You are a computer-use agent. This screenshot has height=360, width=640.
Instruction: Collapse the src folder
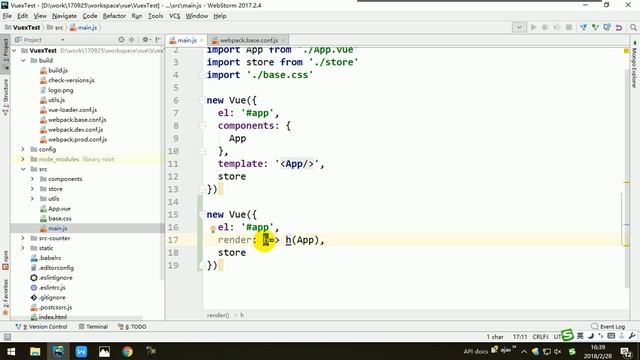(x=23, y=169)
